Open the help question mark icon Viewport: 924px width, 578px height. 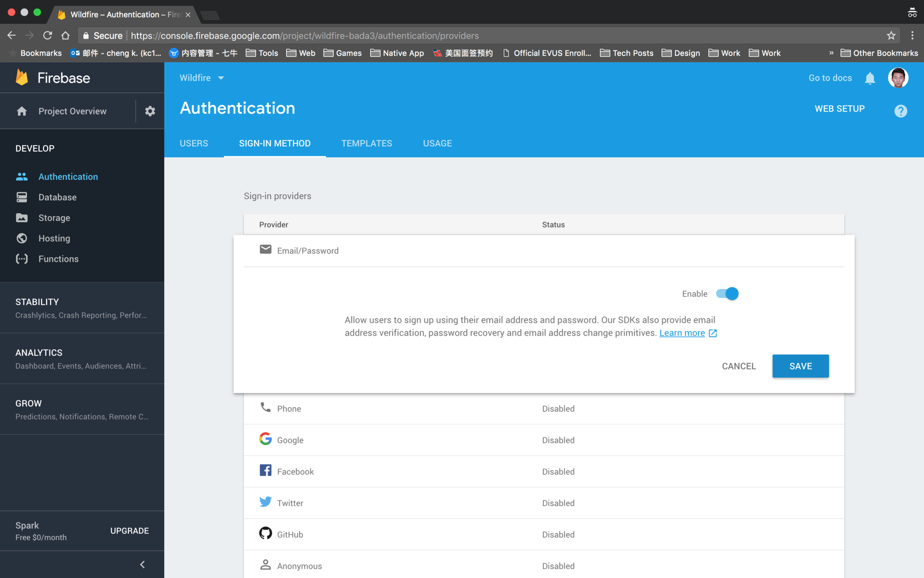[900, 111]
